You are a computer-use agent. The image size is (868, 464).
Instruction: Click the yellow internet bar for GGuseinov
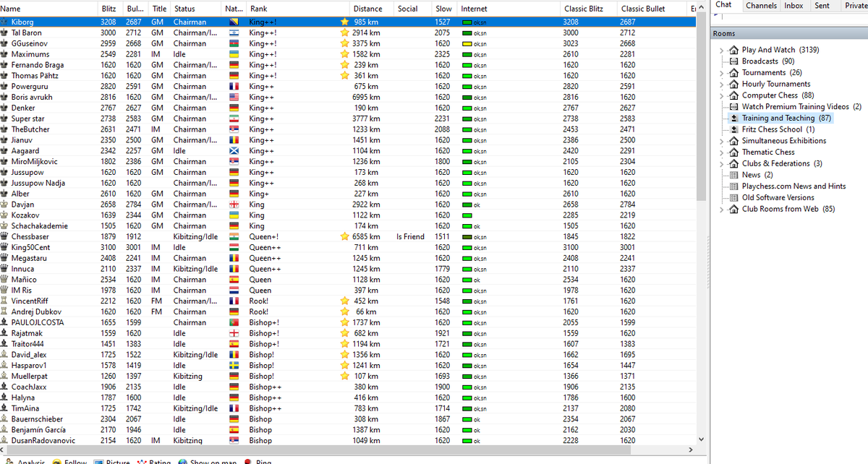[x=467, y=43]
